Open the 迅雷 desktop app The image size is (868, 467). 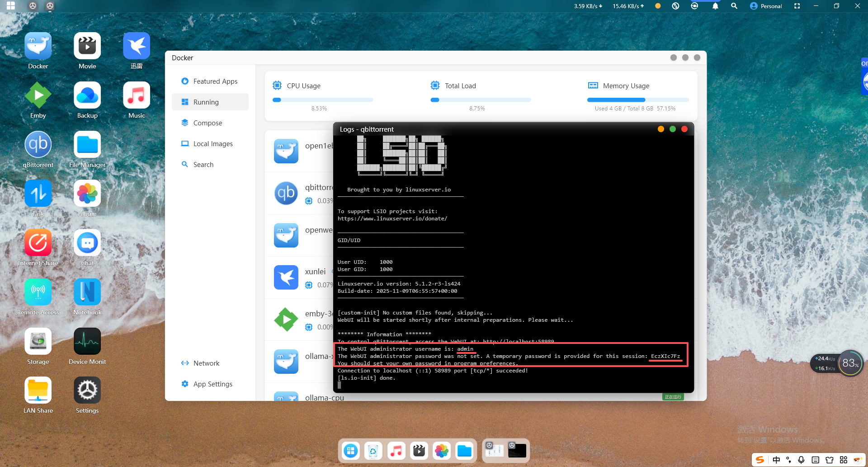click(x=137, y=46)
